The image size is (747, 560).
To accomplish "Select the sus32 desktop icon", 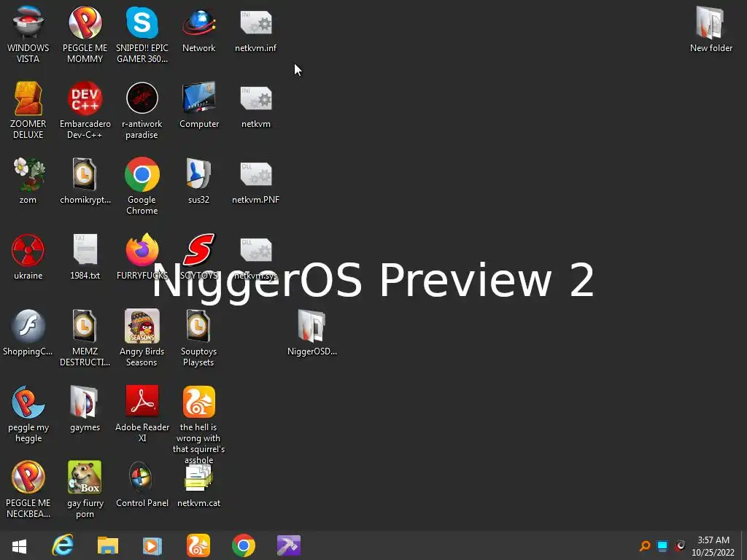I will [x=198, y=181].
